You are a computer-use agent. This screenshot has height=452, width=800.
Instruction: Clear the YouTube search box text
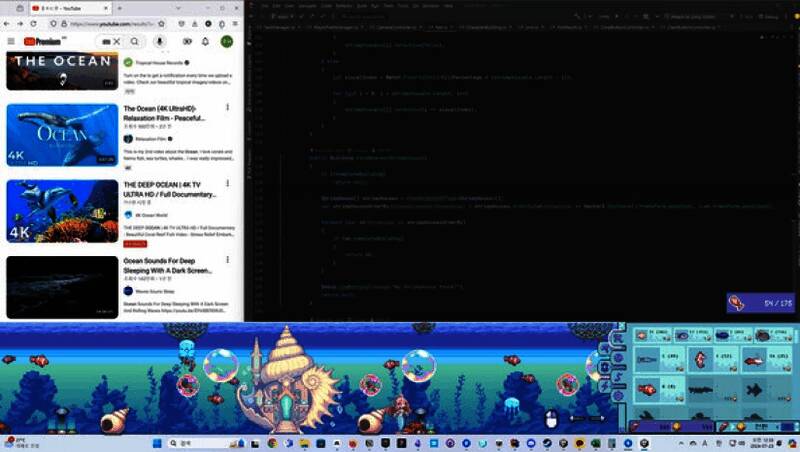click(x=117, y=41)
